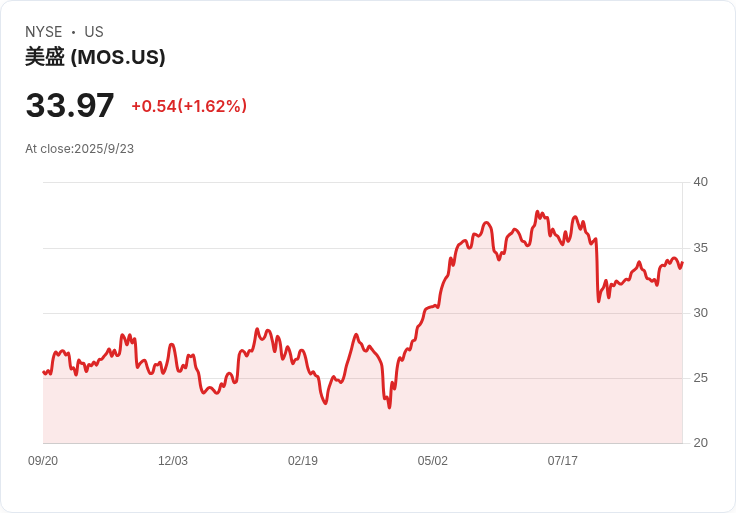Viewport: 736px width, 513px height.
Task: Click the 07/17 date axis label
Action: pyautogui.click(x=562, y=460)
